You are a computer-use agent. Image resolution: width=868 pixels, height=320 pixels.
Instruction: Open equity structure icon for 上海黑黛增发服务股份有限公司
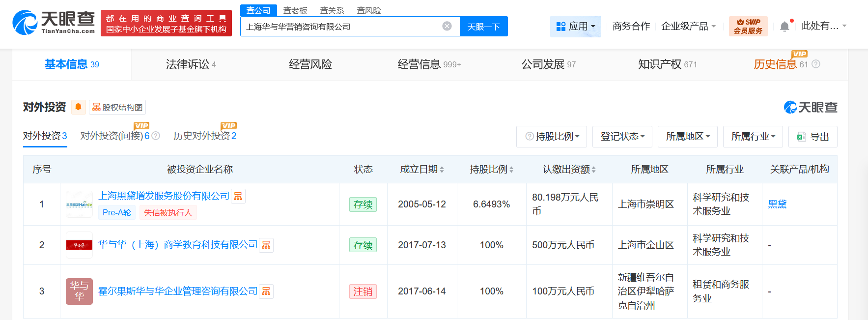(238, 196)
